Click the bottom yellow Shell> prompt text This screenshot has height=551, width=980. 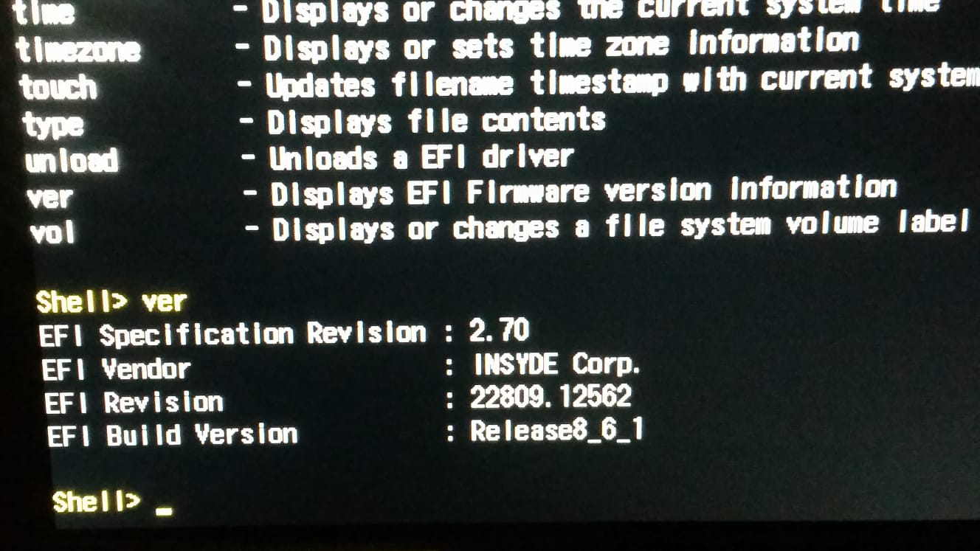[96, 502]
